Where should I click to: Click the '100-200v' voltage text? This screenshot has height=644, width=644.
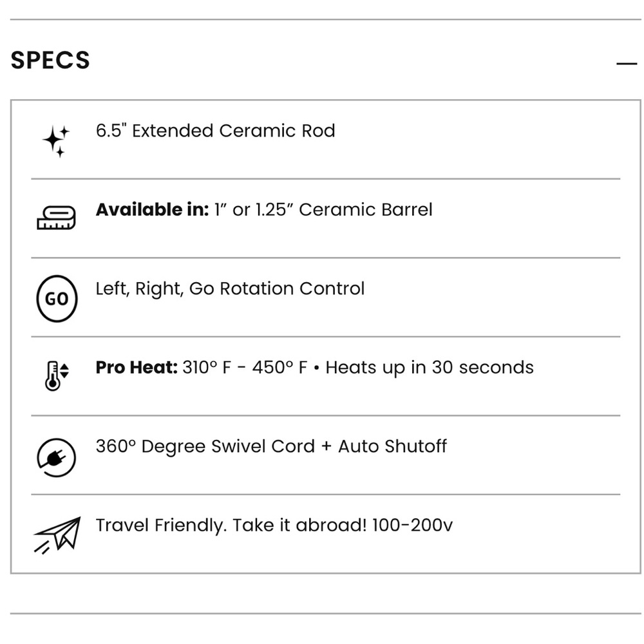(x=412, y=526)
